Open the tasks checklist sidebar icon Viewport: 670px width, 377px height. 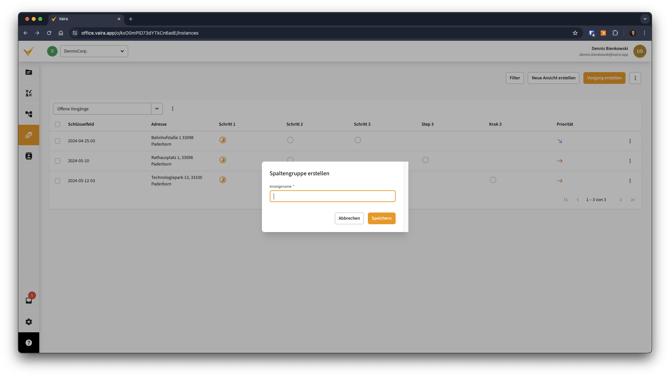[x=29, y=93]
